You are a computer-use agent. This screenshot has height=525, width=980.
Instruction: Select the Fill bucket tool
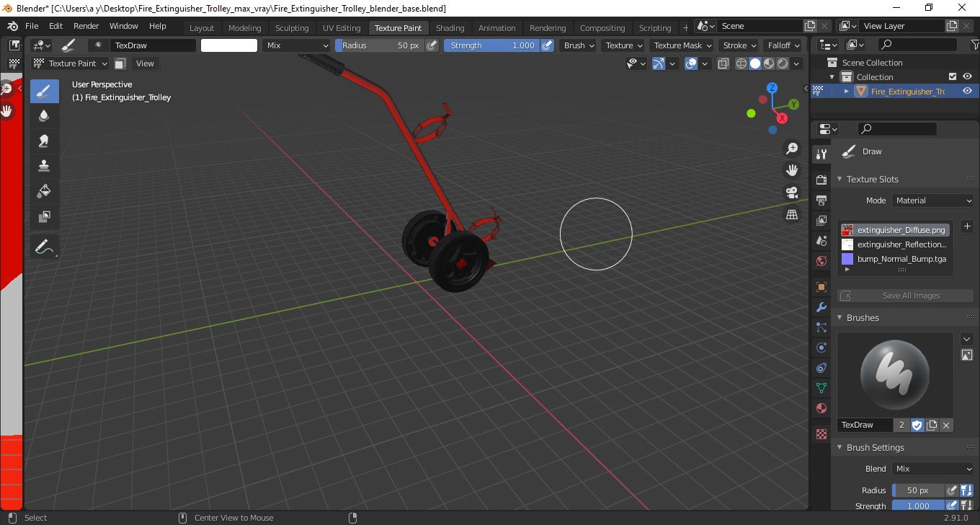coord(44,191)
